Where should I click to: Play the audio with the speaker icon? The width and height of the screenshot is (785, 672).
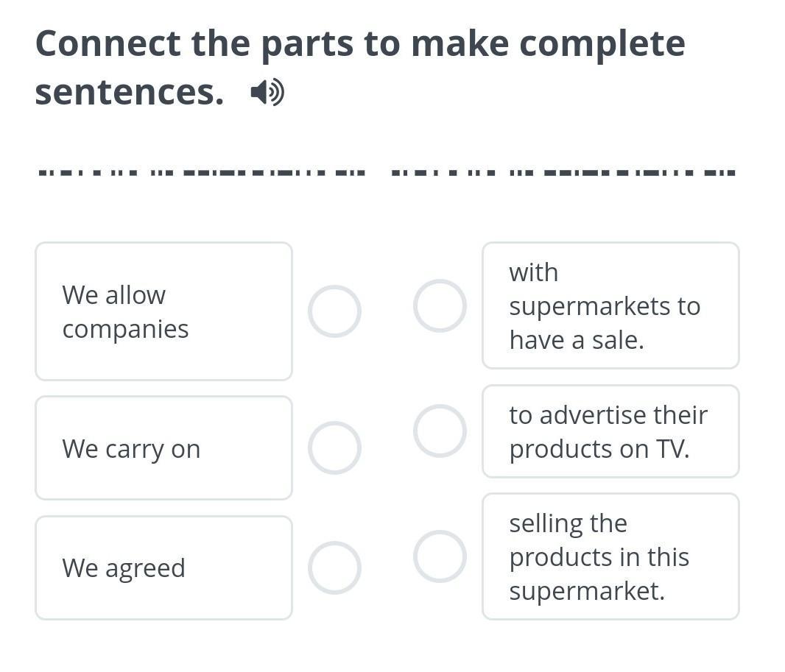click(x=267, y=93)
